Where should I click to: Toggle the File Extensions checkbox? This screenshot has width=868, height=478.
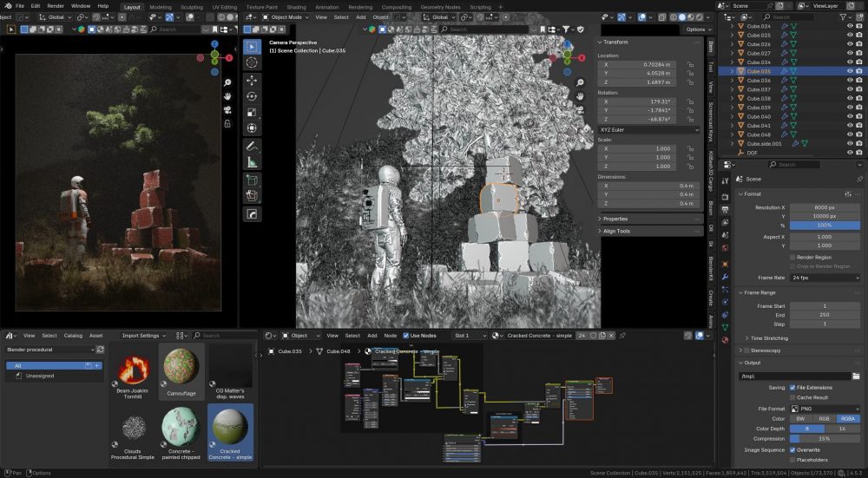[792, 388]
